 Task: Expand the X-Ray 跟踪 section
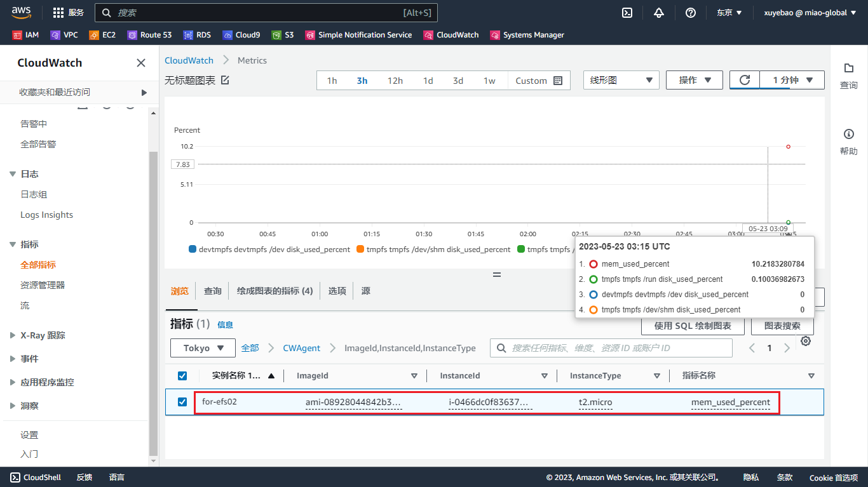(13, 335)
